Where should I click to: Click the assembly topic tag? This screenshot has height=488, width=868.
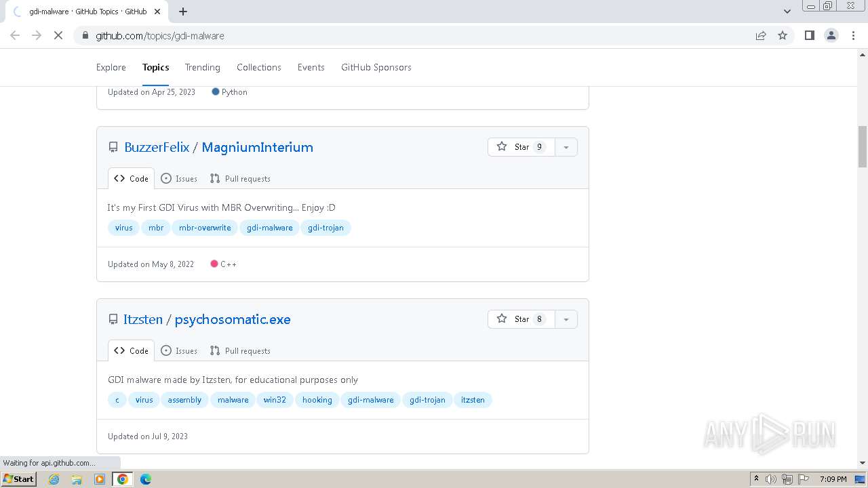(184, 400)
